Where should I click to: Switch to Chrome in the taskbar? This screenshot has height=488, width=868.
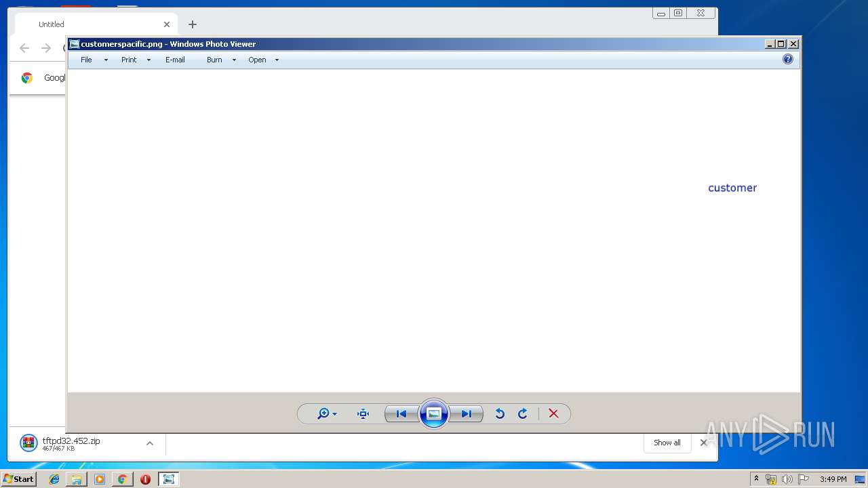[x=122, y=479]
